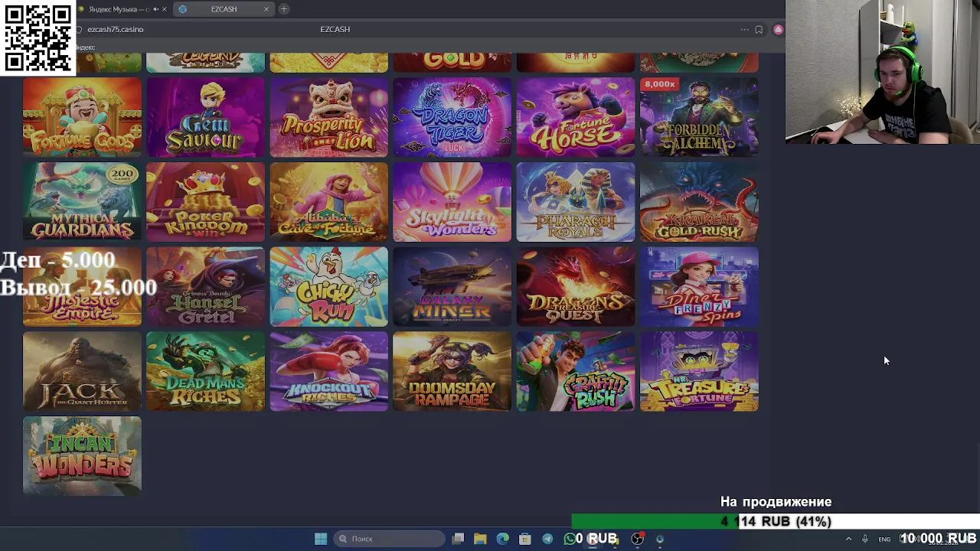Open Prosperity Lion game tile
This screenshot has height=551, width=980.
328,117
